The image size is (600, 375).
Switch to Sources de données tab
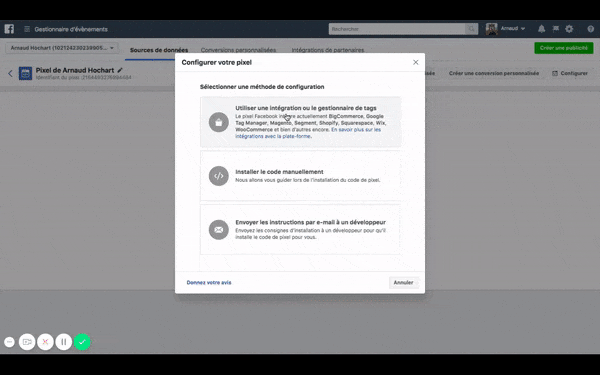159,50
